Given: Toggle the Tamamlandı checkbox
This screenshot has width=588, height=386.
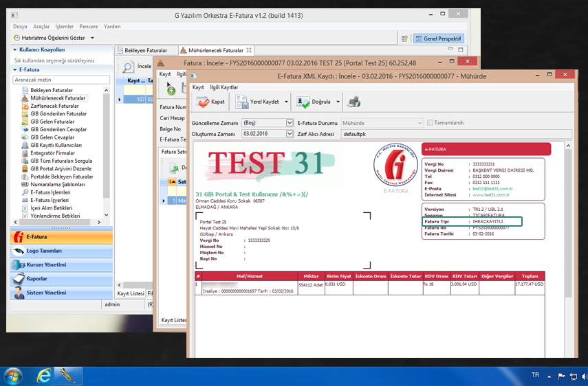Looking at the screenshot, I should pos(430,122).
